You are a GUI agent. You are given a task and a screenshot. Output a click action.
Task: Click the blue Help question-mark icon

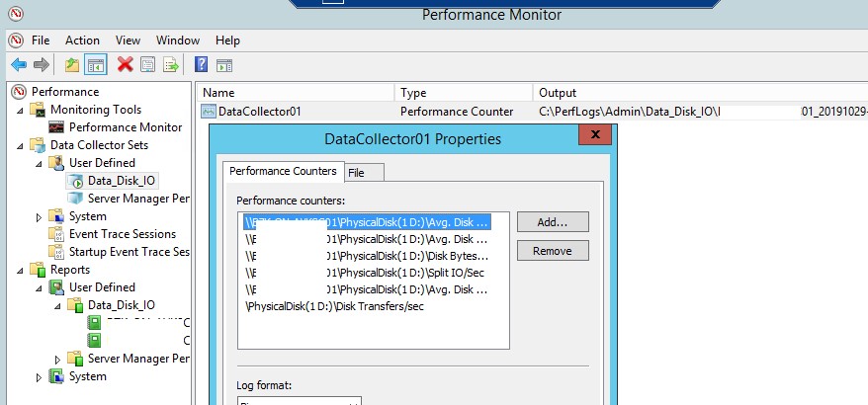click(201, 65)
